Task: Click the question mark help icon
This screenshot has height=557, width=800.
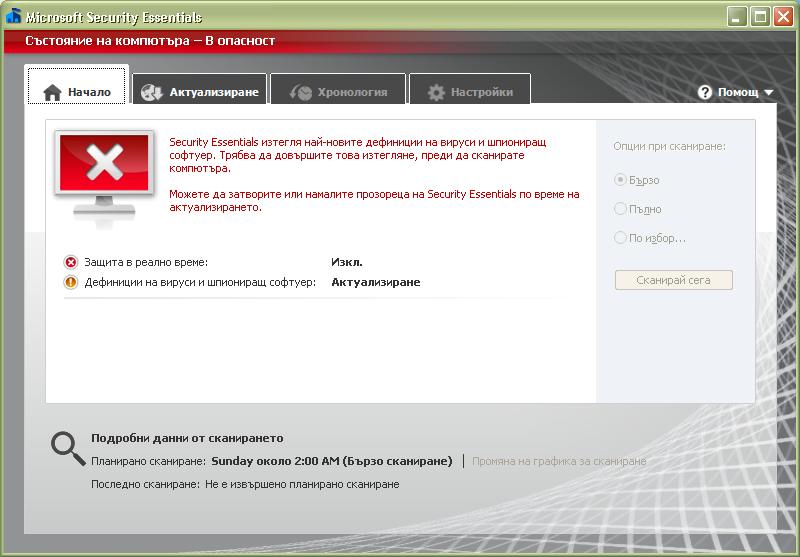Action: [x=705, y=92]
